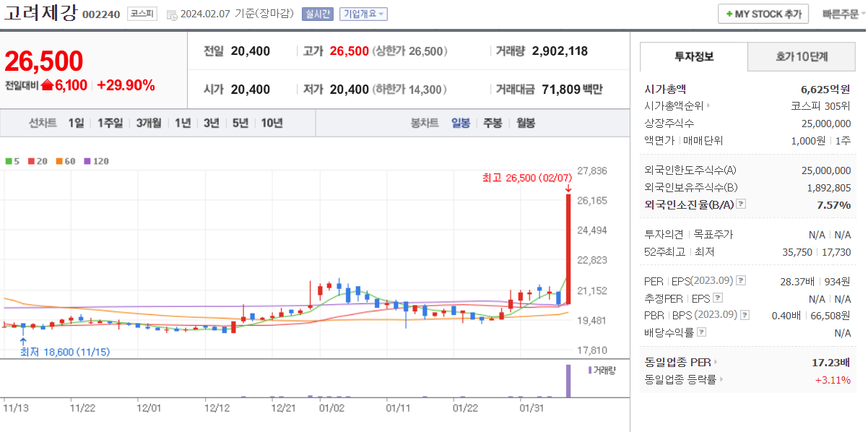Click the arrow icon beside 동일업종 PER
Screen dimensions: 868x432
[716, 362]
